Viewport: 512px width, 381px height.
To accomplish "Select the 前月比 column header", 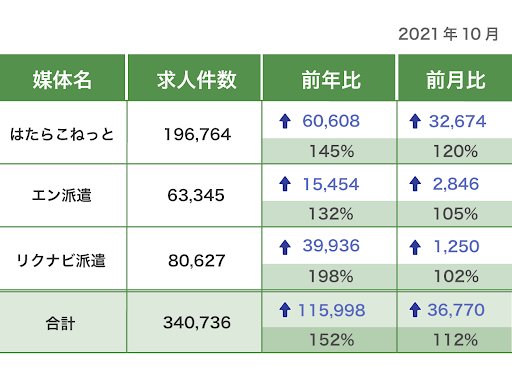I will [x=455, y=77].
